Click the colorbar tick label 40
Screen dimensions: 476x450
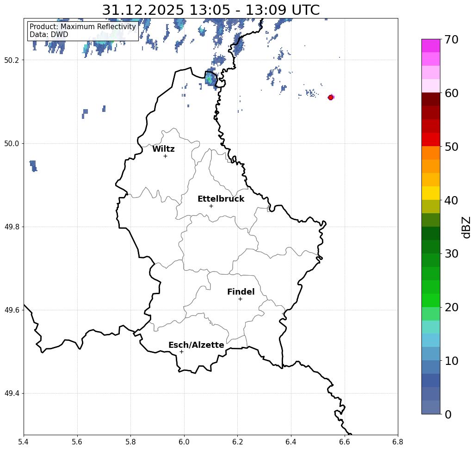(x=451, y=200)
